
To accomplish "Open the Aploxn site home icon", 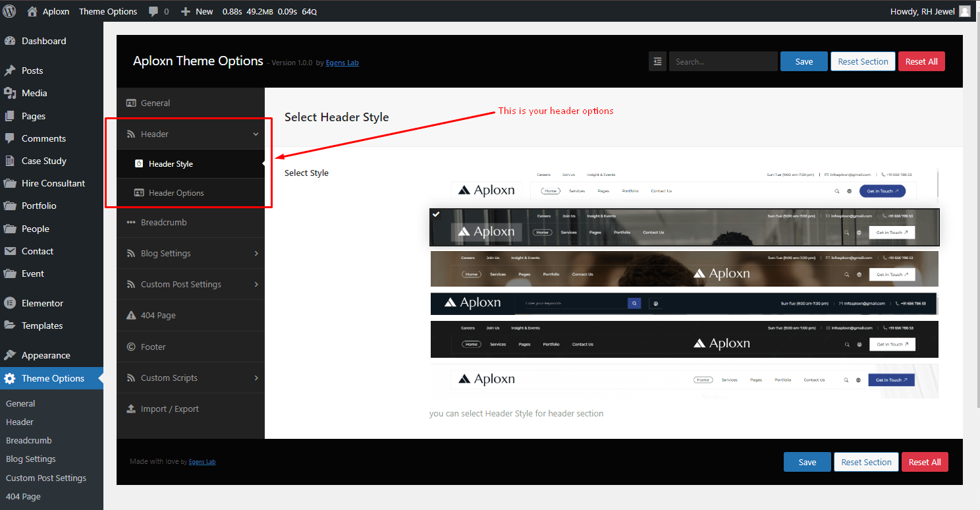I will tap(32, 11).
